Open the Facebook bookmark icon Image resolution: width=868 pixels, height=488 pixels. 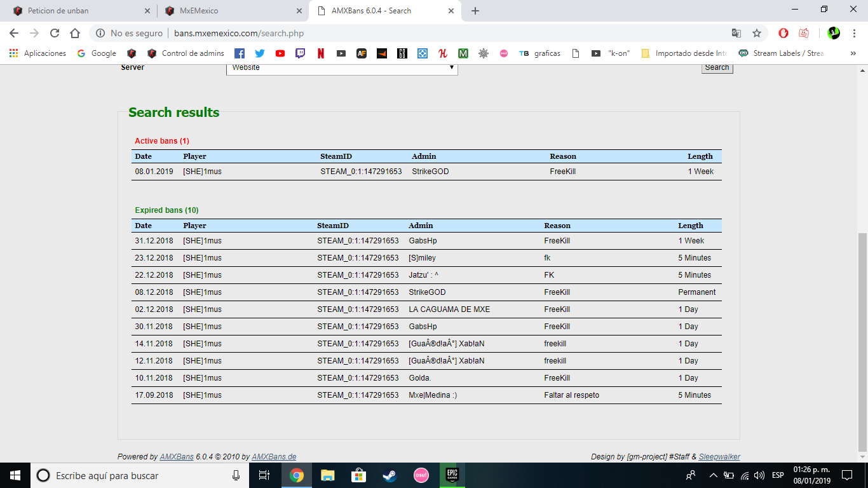(x=240, y=53)
